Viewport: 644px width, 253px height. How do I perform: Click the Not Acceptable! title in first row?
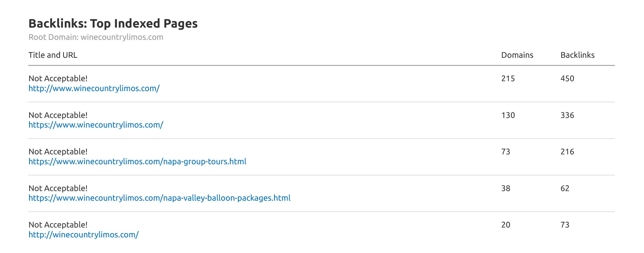tap(58, 79)
